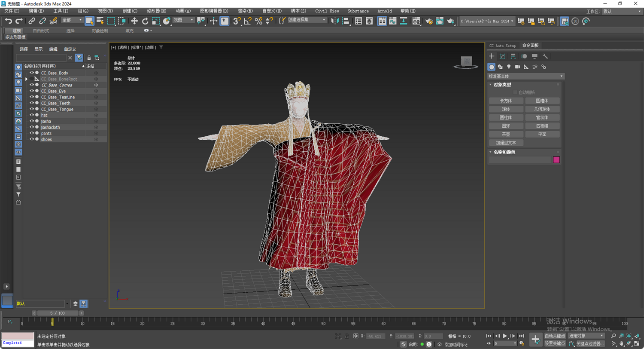This screenshot has width=644, height=349.
Task: Click the magenta object color swatch
Action: (x=556, y=160)
